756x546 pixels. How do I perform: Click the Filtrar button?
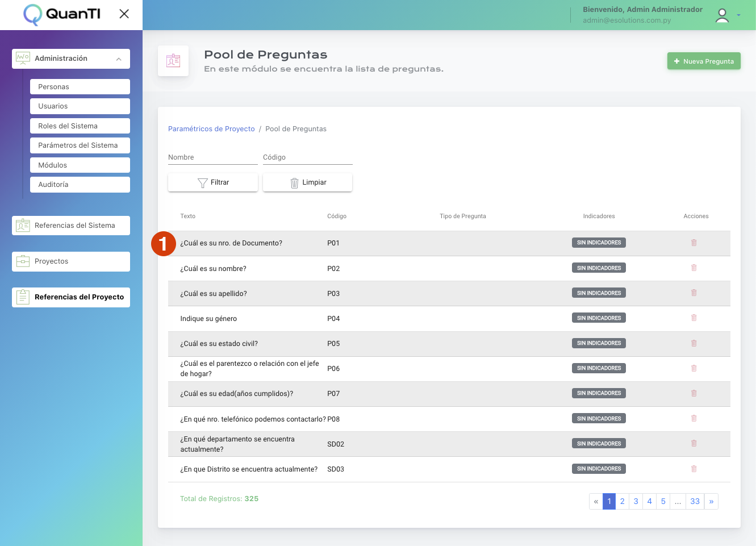pos(213,182)
